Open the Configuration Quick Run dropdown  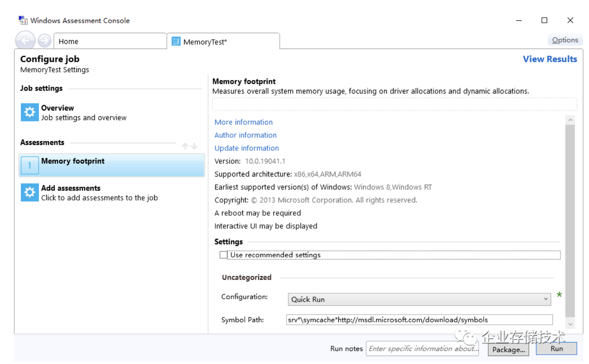419,300
